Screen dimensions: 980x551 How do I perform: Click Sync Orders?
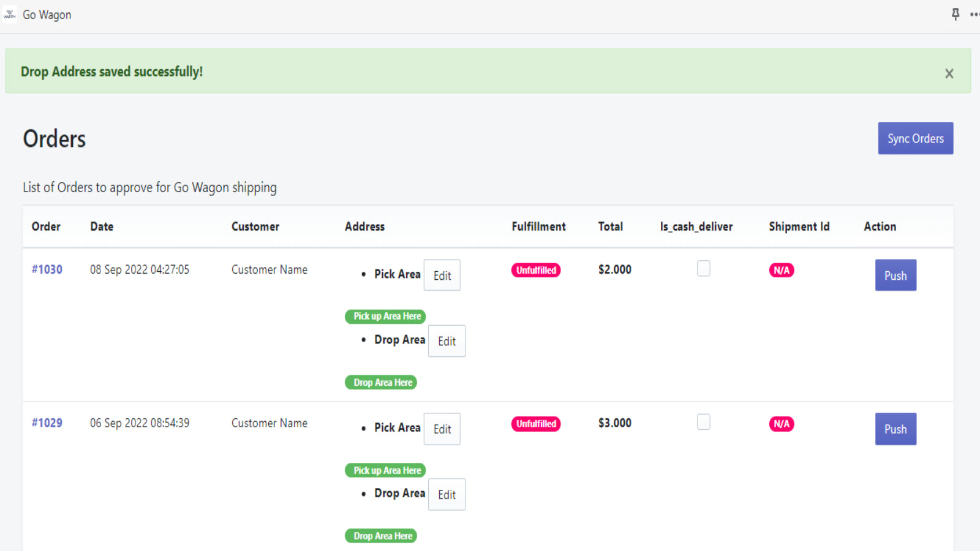coord(915,138)
